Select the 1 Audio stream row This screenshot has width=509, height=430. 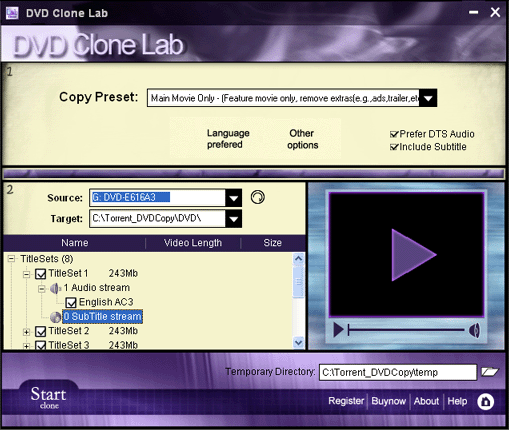[x=97, y=288]
